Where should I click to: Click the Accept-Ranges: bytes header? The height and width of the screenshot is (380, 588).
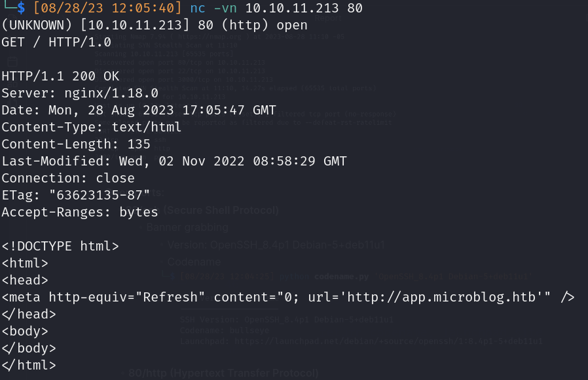tap(80, 212)
